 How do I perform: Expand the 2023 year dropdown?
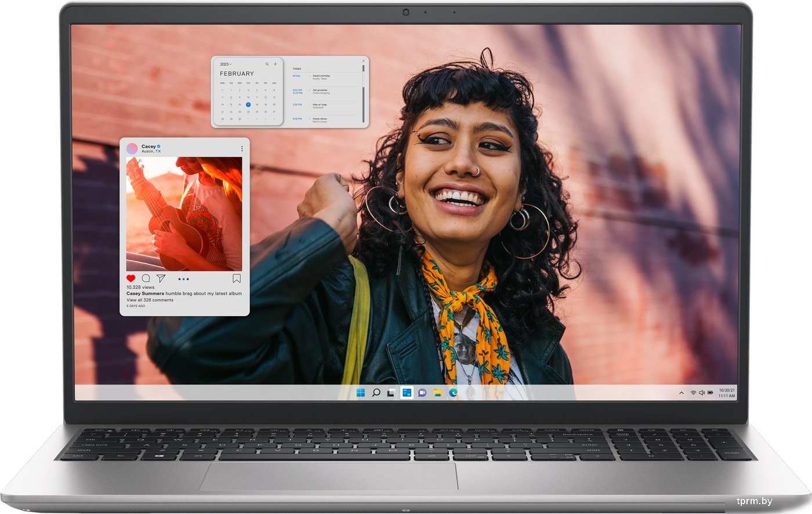(225, 64)
